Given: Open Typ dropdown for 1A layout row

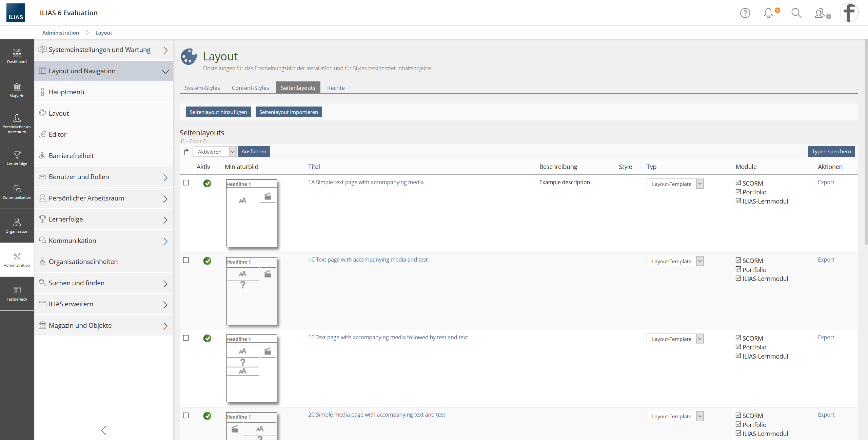Looking at the screenshot, I should click(675, 184).
